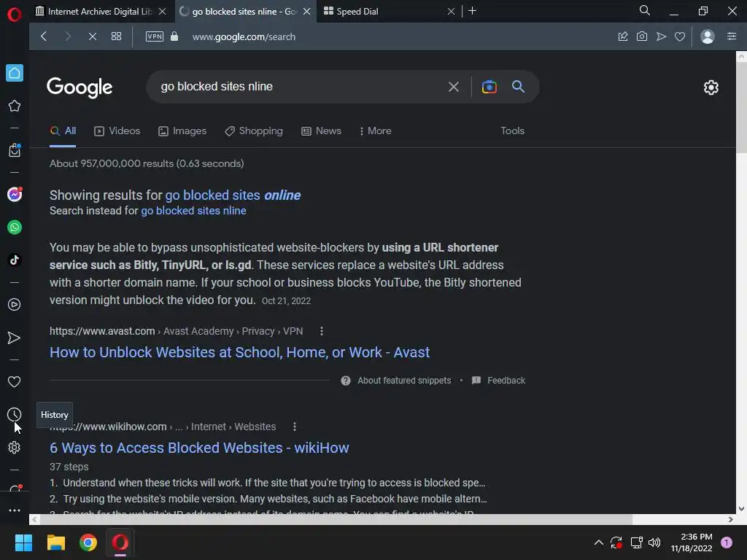
Task: Open the Tools search options
Action: coord(512,131)
